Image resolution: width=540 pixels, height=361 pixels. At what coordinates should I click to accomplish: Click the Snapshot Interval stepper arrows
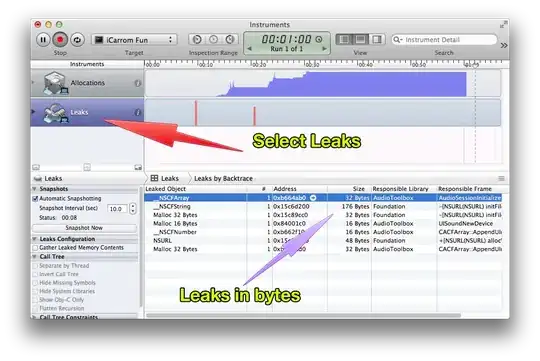[133, 208]
